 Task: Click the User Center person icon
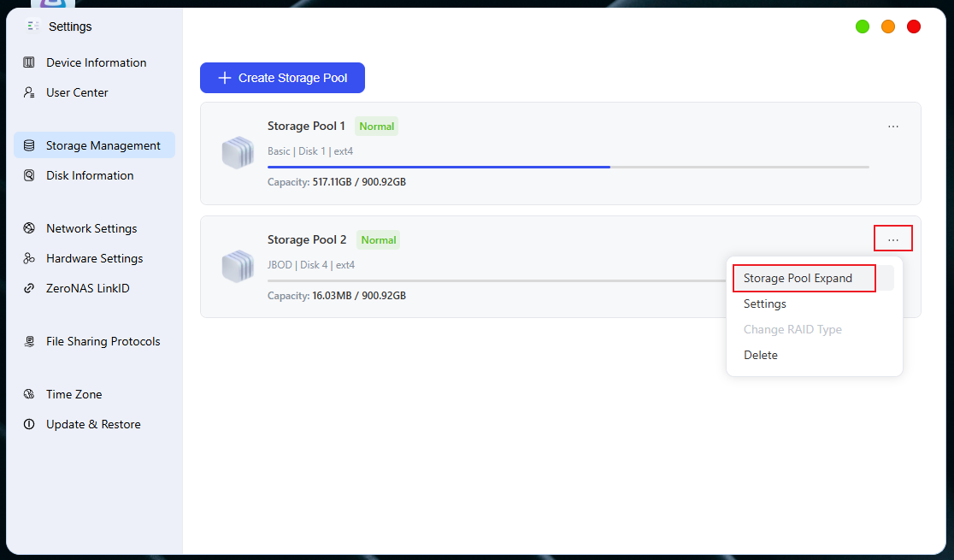coord(28,92)
